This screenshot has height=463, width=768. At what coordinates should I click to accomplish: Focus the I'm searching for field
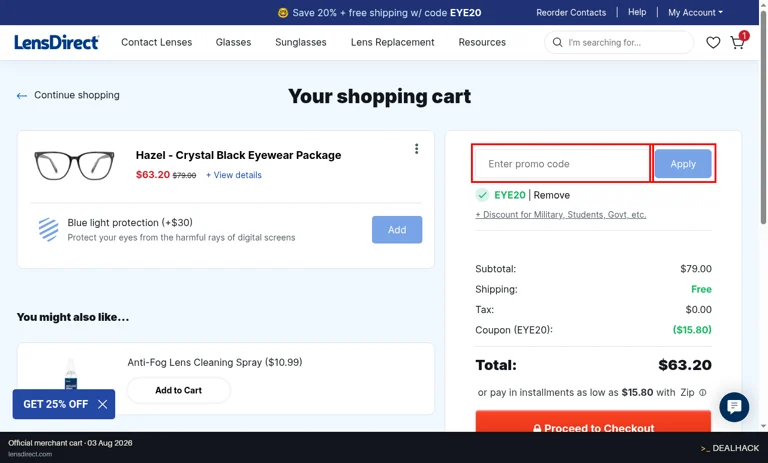[619, 43]
